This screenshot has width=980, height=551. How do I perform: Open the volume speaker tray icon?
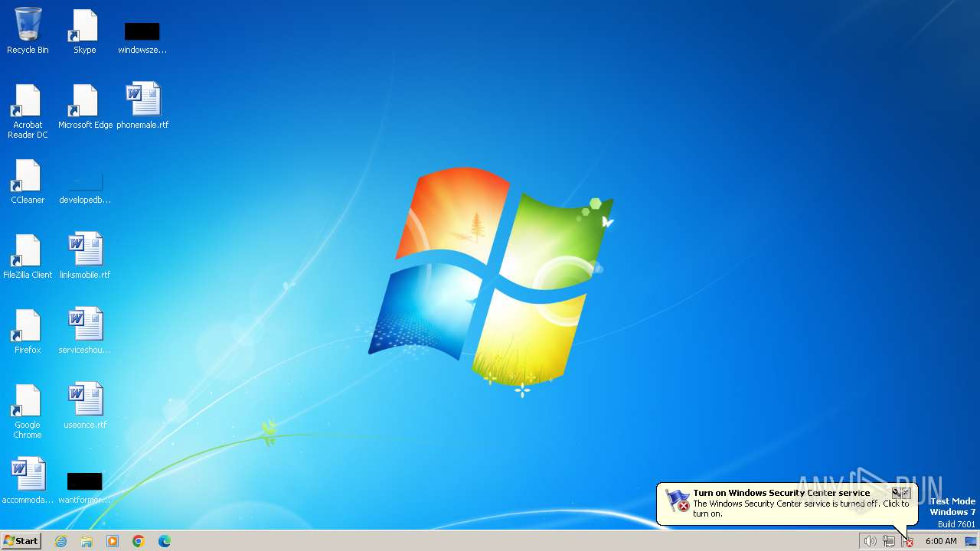[870, 541]
